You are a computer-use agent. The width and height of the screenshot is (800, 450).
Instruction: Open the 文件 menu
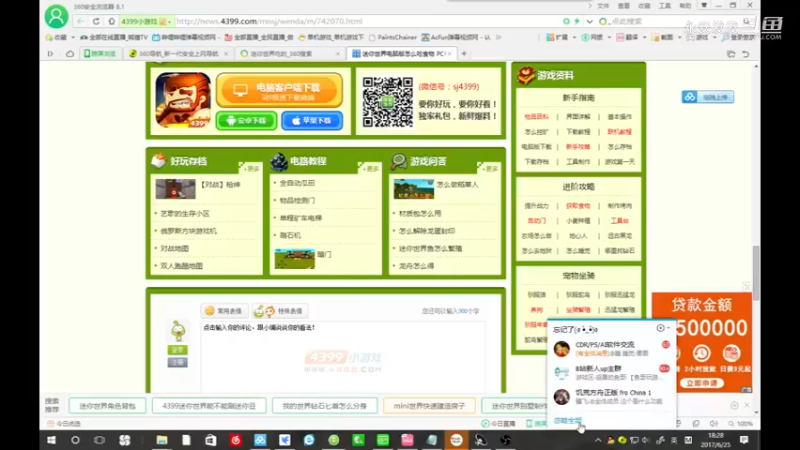coord(603,6)
